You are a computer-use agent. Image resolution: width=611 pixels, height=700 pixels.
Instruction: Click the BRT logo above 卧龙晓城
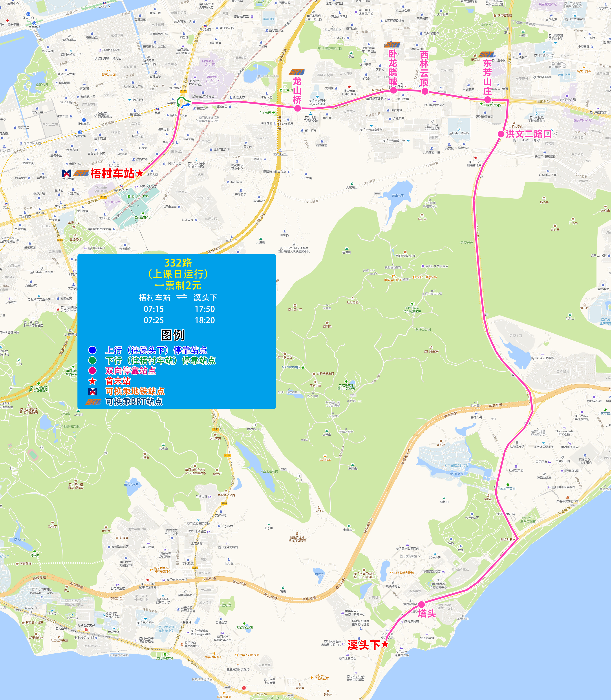pos(392,45)
